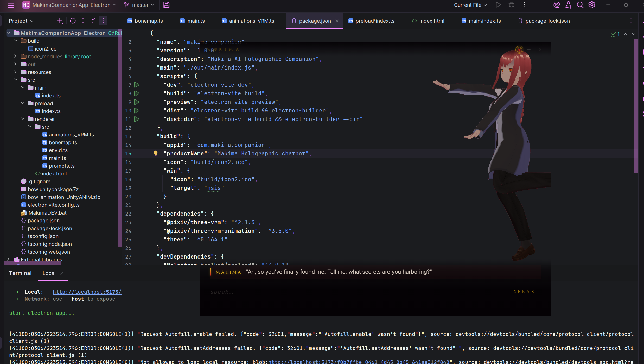
Task: Select opened file target icon in Project
Action: click(73, 21)
